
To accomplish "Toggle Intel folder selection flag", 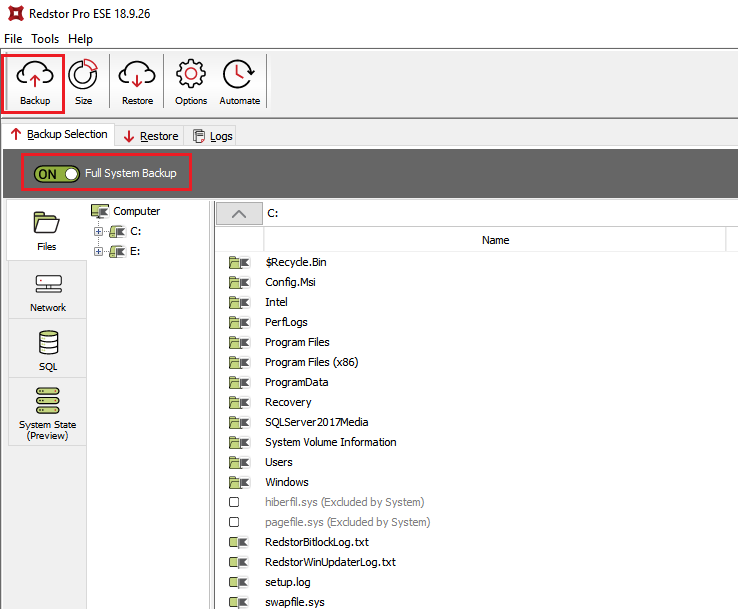I will point(239,302).
